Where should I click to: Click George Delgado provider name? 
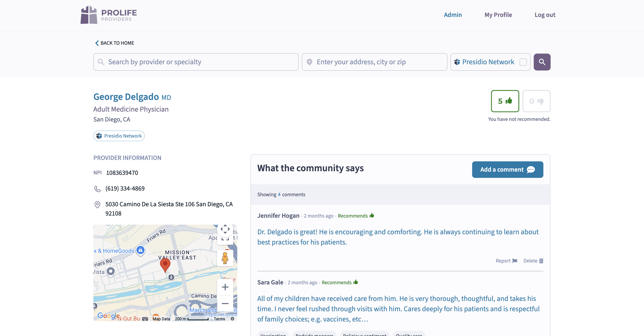pos(126,97)
